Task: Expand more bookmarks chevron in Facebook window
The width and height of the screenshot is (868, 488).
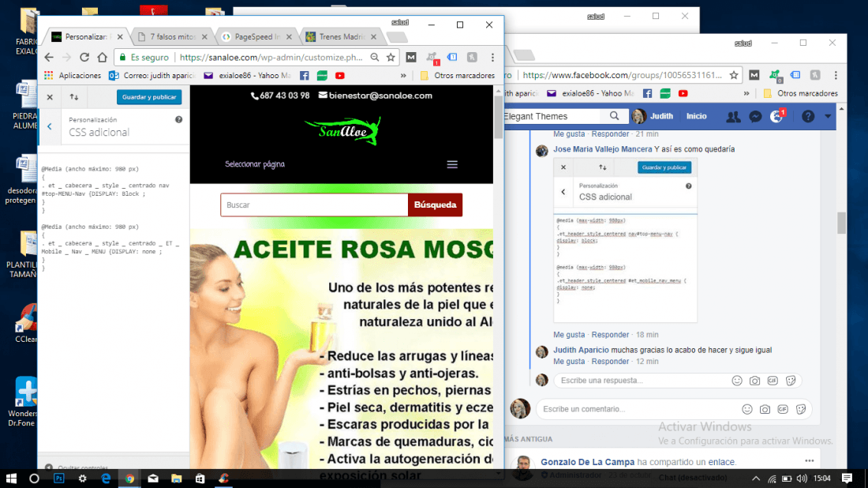Action: click(746, 94)
